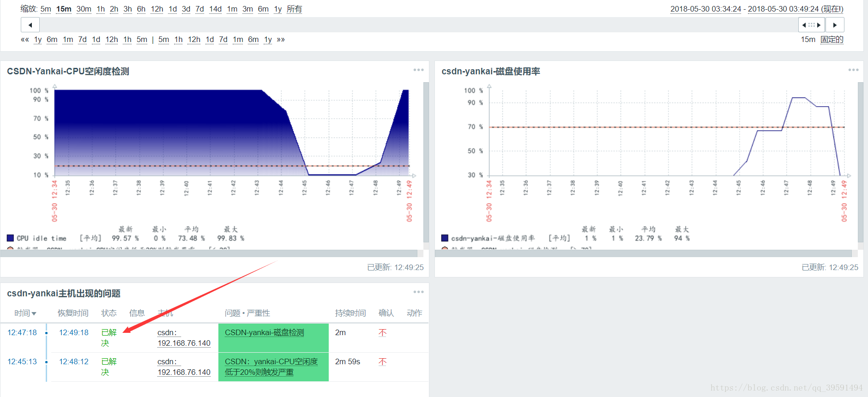868x397 pixels.
Task: Select the 14d zoom period
Action: click(x=215, y=9)
